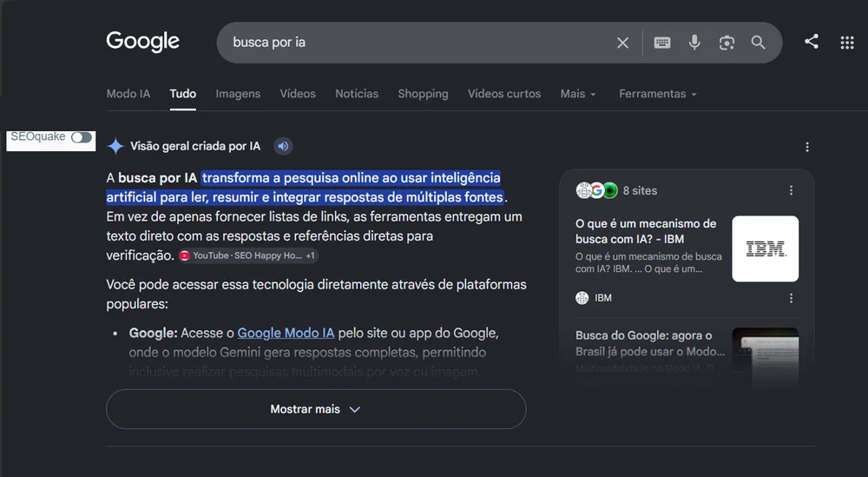Open the Vídeos tab
The image size is (868, 477).
coord(298,94)
